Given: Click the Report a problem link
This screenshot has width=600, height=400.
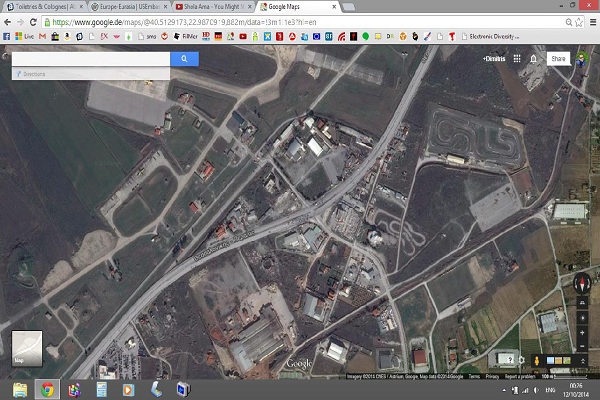Looking at the screenshot, I should (x=520, y=376).
